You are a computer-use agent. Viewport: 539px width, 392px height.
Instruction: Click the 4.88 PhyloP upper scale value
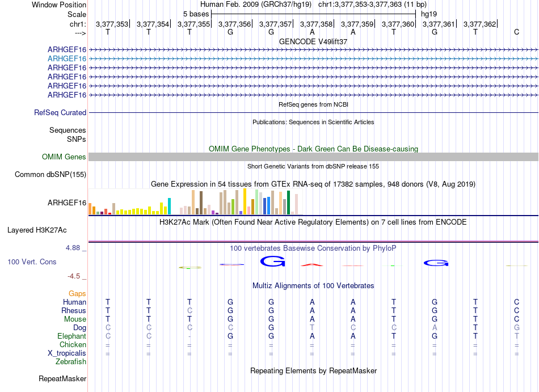(x=73, y=248)
